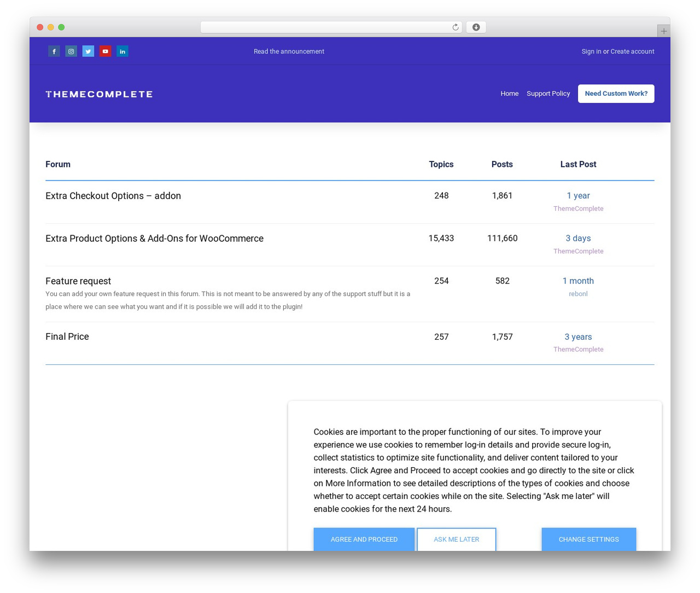Accept cookies with Agree and Proceed

click(364, 539)
